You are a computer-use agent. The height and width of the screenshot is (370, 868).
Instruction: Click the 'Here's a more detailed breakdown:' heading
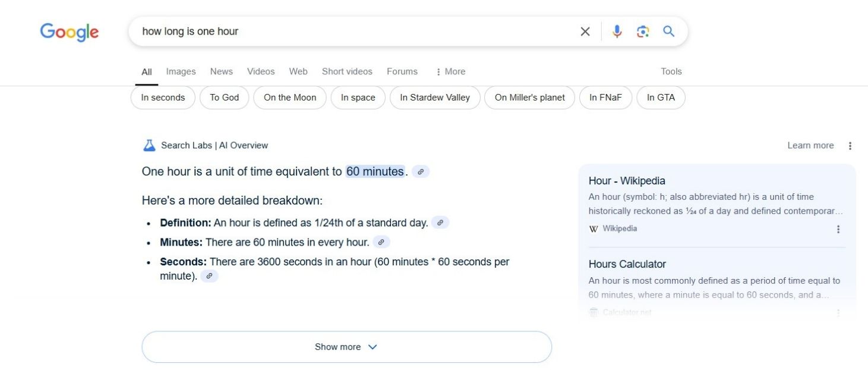tap(232, 200)
